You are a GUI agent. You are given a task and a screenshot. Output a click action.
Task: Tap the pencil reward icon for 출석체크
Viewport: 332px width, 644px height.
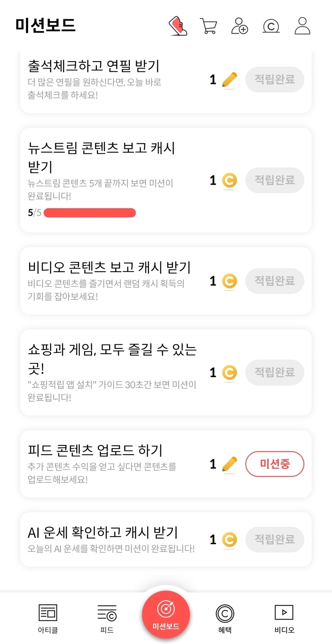point(229,80)
